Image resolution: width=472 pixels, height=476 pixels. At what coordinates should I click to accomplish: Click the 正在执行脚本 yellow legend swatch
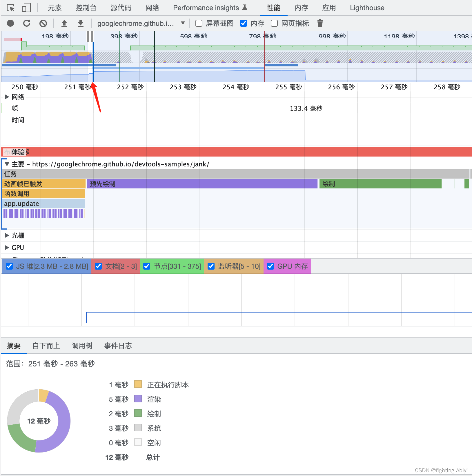(x=138, y=384)
